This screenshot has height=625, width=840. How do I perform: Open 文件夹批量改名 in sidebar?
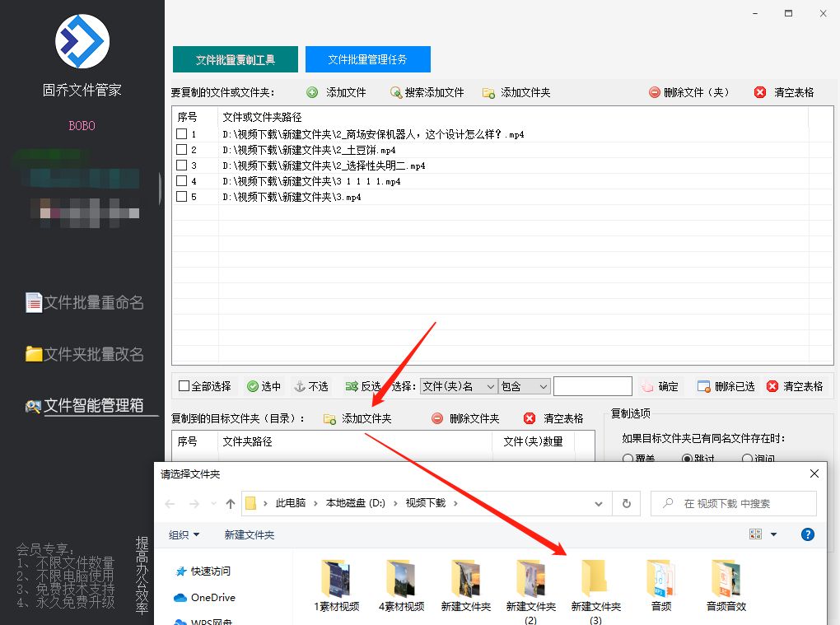(x=85, y=354)
